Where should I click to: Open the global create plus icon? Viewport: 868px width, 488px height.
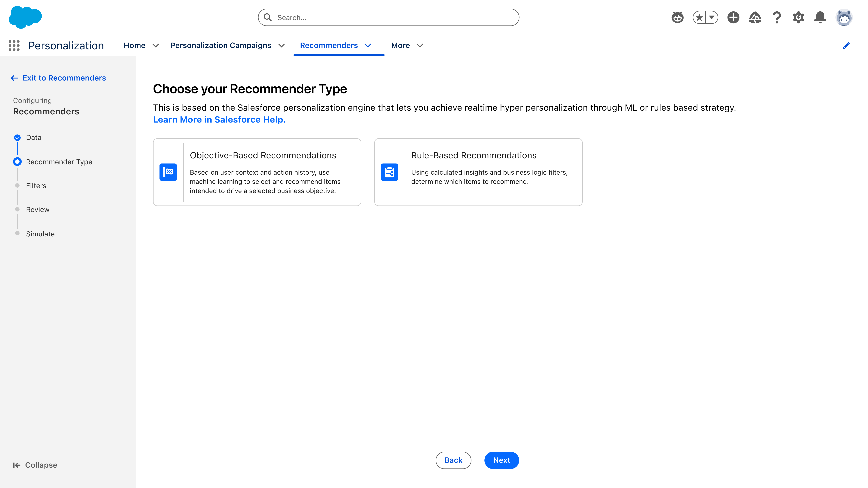pos(733,17)
